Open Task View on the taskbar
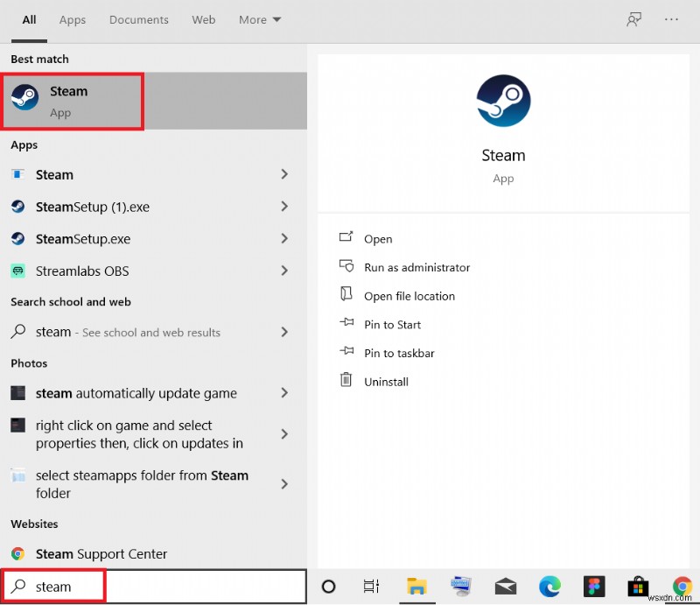 pos(371,587)
